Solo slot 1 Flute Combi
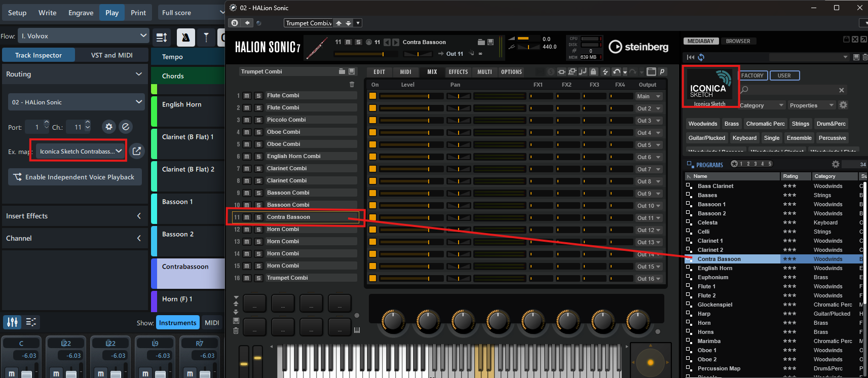 point(258,95)
